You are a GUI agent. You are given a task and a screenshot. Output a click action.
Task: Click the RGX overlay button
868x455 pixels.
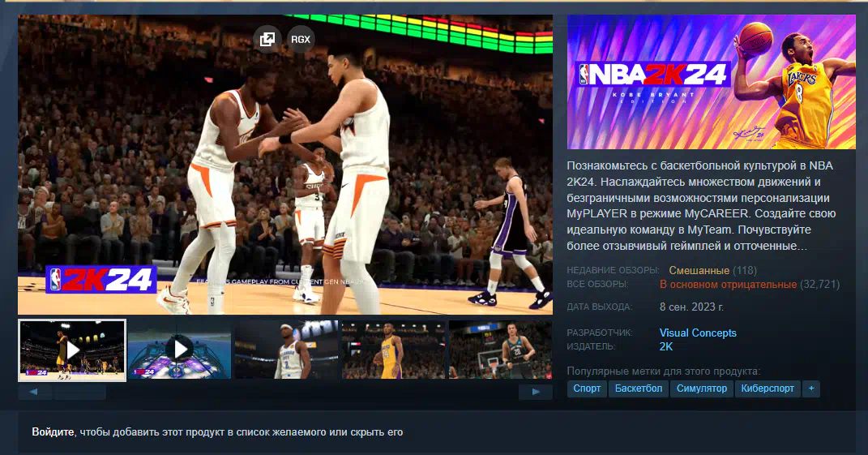point(301,40)
